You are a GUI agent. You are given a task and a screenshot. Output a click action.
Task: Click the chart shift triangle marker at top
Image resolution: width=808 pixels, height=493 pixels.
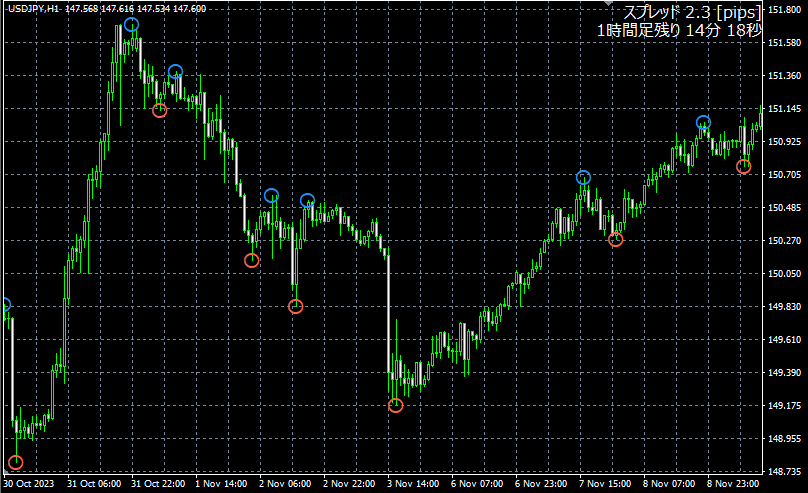pos(609,3)
